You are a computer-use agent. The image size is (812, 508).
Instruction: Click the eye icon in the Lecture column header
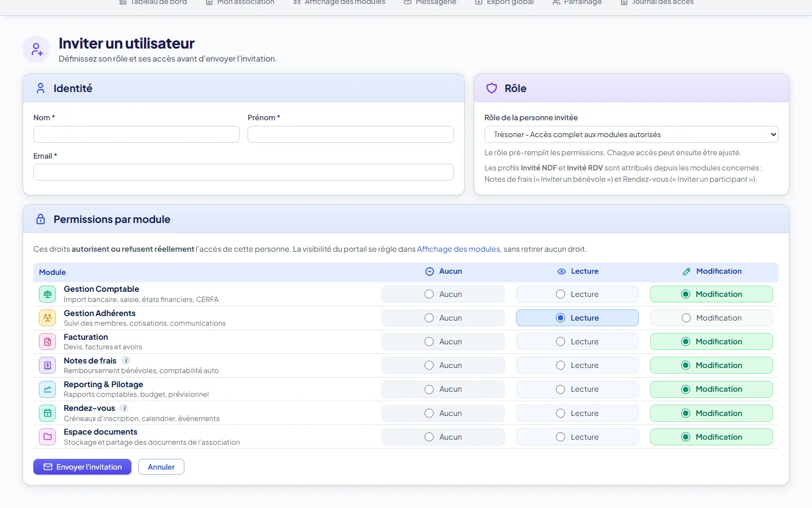coord(561,271)
